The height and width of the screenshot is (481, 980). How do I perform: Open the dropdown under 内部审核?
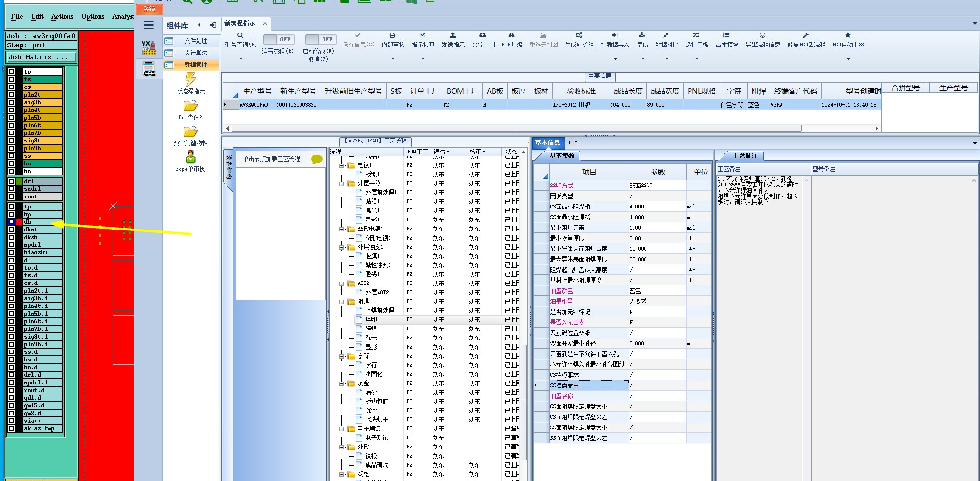click(393, 59)
